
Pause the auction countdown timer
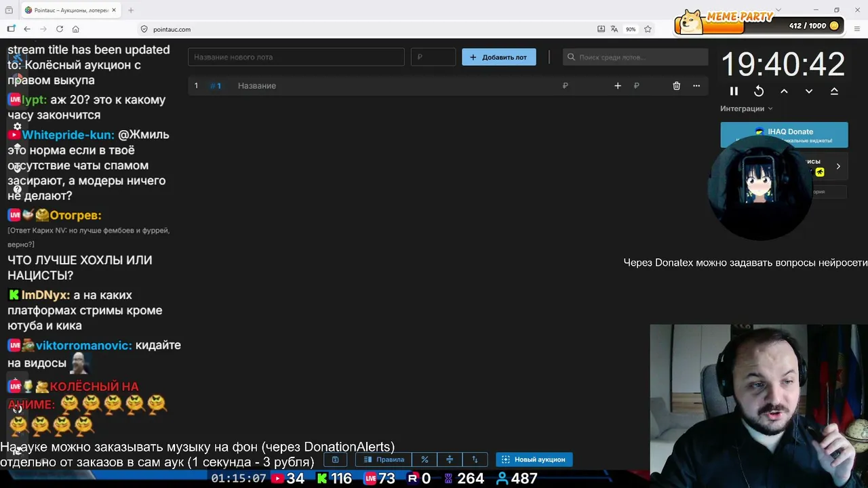point(734,91)
